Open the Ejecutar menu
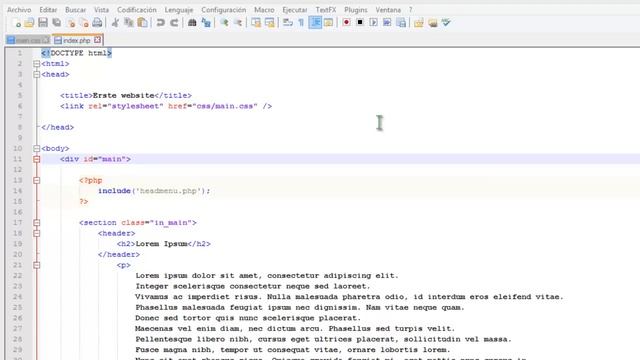This screenshot has width=640, height=360. coord(295,9)
